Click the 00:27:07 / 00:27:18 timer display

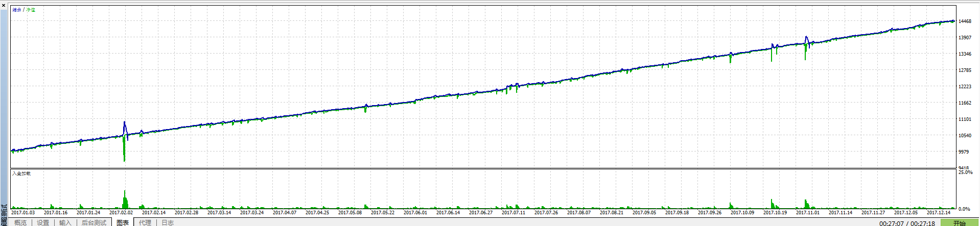(907, 223)
